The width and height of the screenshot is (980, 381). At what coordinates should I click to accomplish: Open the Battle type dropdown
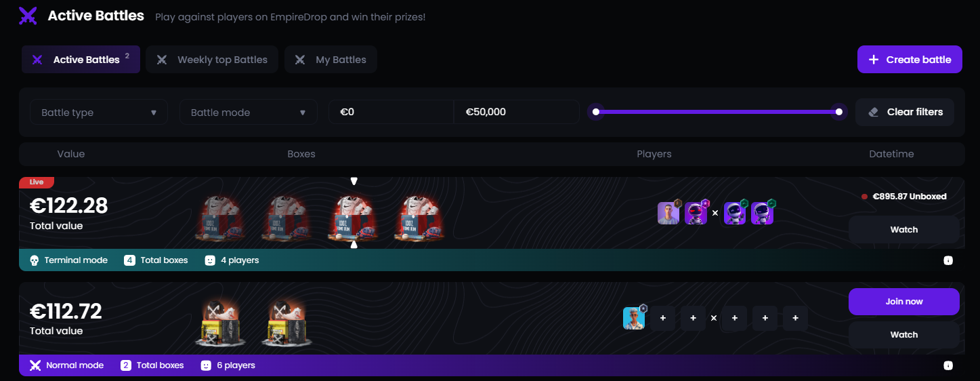point(99,112)
